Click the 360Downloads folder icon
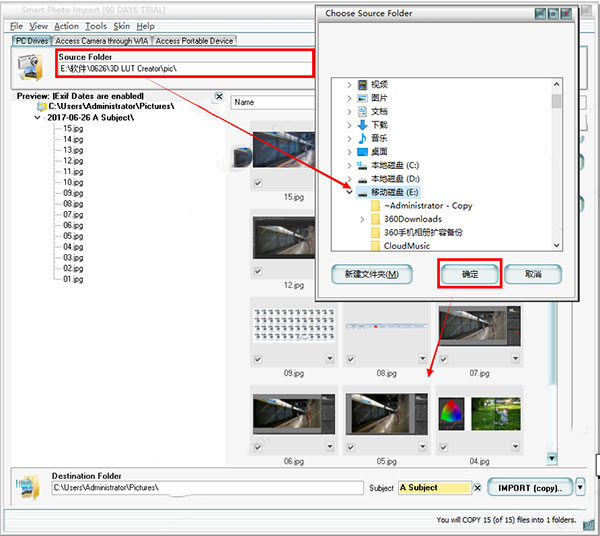The image size is (600, 536). [375, 219]
